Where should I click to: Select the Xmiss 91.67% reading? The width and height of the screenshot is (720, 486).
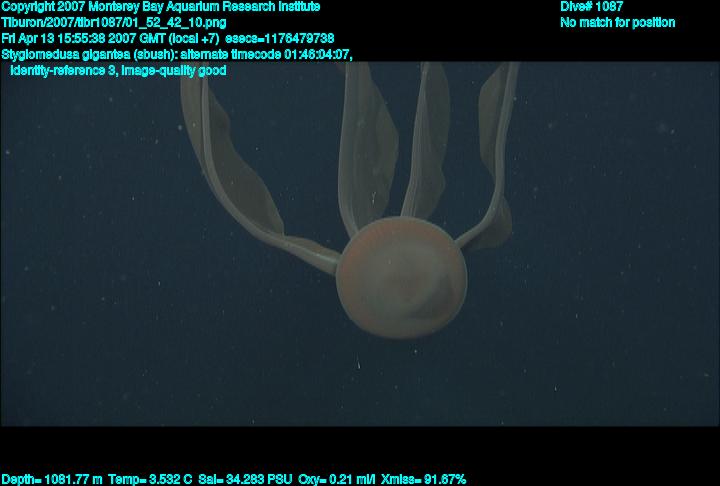pos(424,479)
